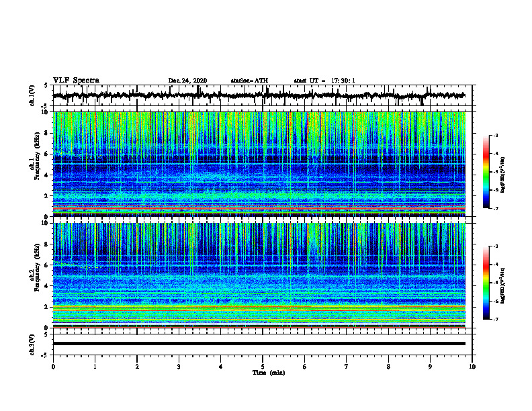Click tick label '7' on the Time axis
This screenshot has height=411, width=532.
(347, 367)
